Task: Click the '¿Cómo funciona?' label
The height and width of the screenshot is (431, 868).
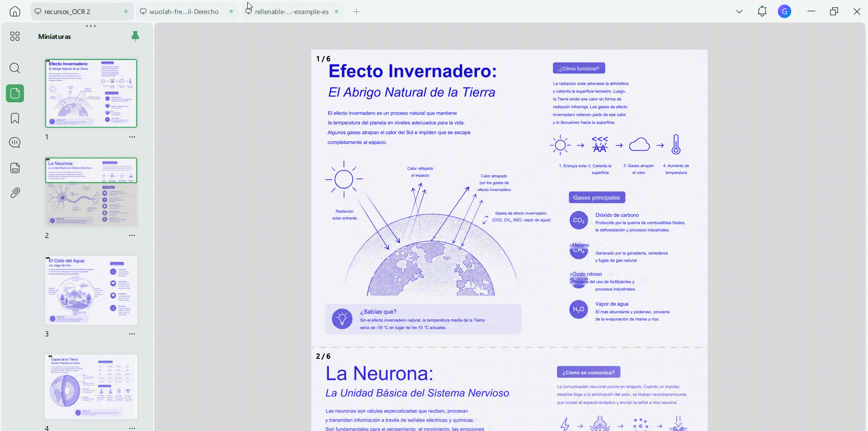Action: [x=579, y=68]
